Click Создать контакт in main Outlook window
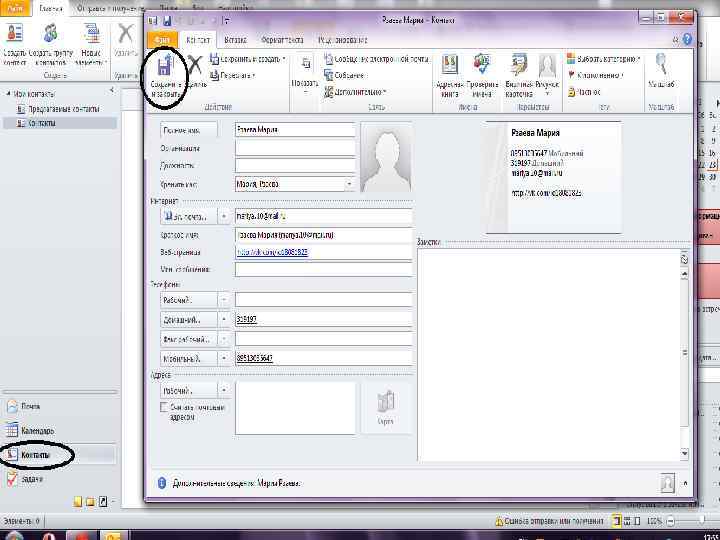The image size is (720, 540). [x=14, y=45]
